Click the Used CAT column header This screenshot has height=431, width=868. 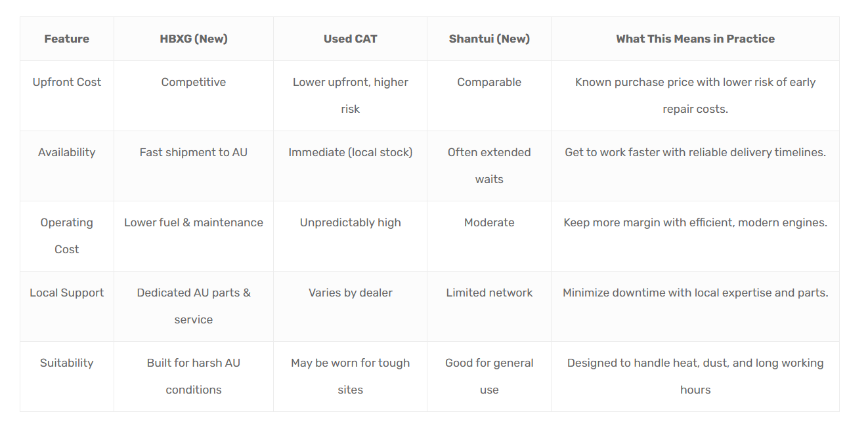click(350, 39)
